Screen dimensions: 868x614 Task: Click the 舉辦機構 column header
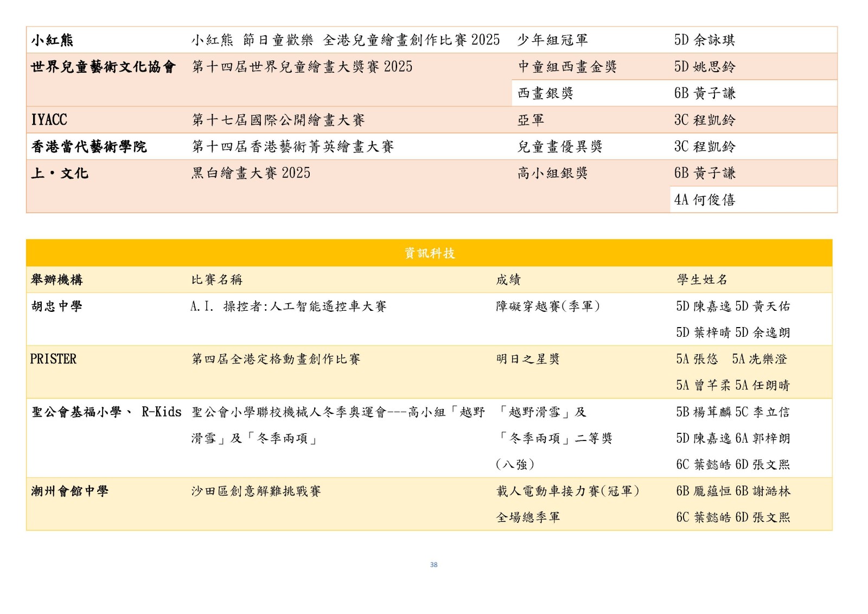pos(57,280)
